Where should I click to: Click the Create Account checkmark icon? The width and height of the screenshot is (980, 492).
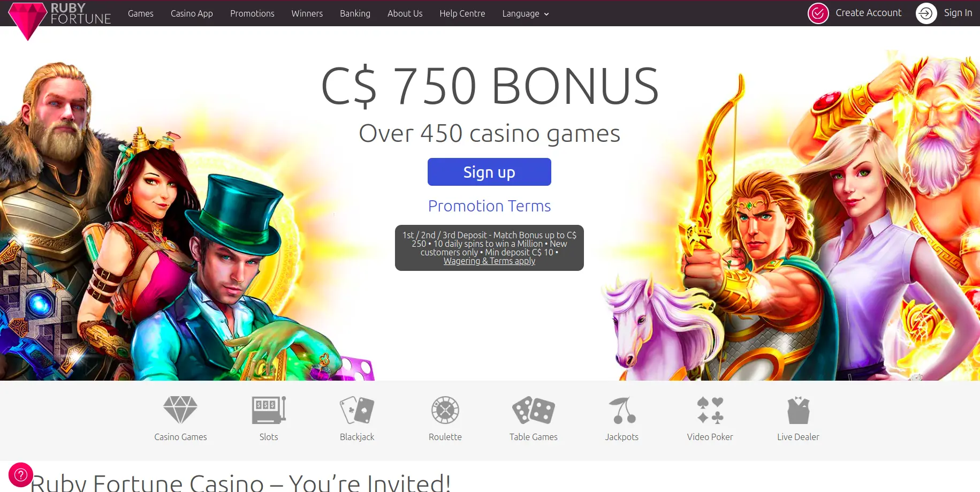(x=818, y=13)
